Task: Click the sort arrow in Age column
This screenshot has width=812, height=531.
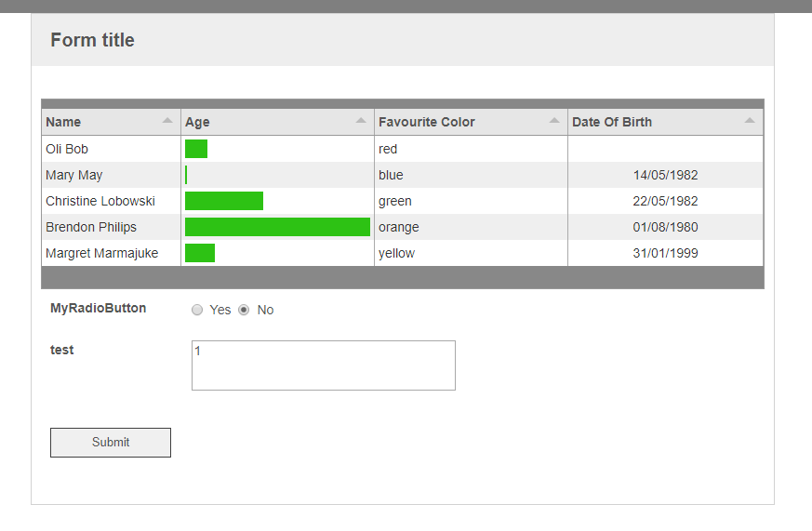Action: click(x=361, y=121)
